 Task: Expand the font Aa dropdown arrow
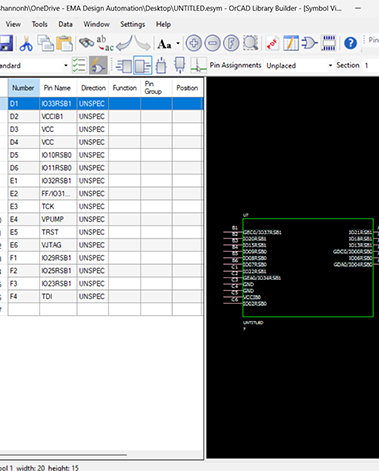point(178,43)
